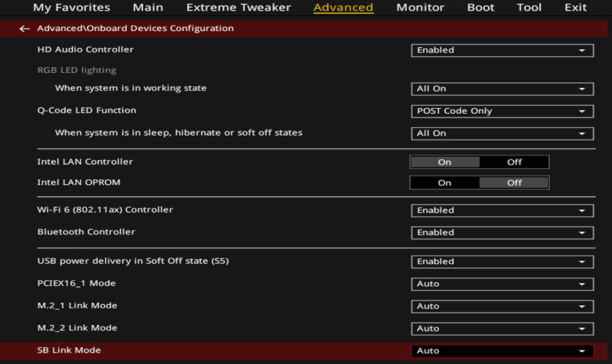Open Wi-Fi 6 Controller dropdown
This screenshot has width=612, height=364.
point(502,210)
